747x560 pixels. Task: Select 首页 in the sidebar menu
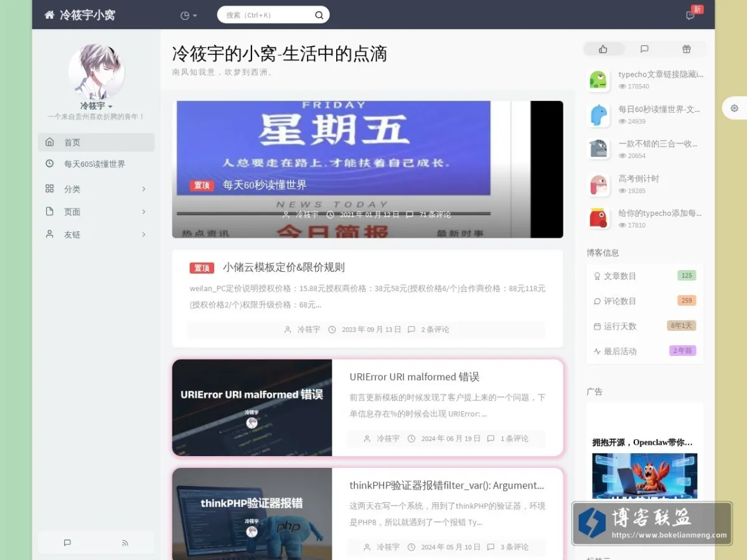click(x=96, y=142)
